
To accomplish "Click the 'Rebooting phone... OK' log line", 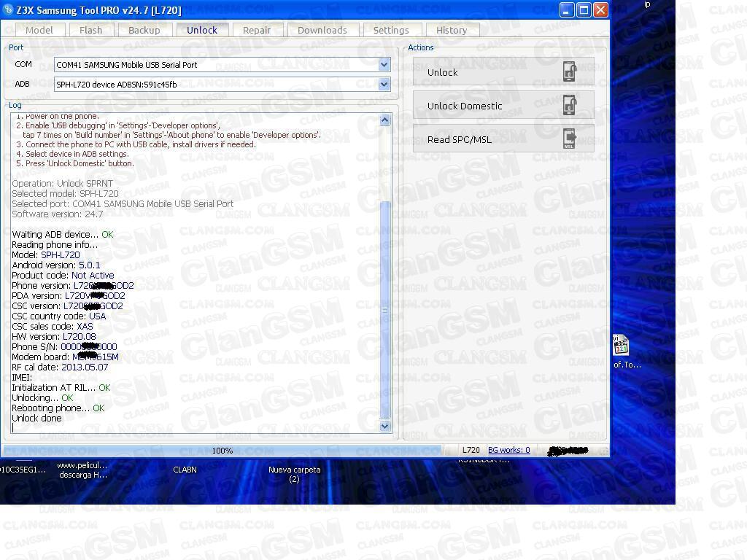I will coord(58,408).
